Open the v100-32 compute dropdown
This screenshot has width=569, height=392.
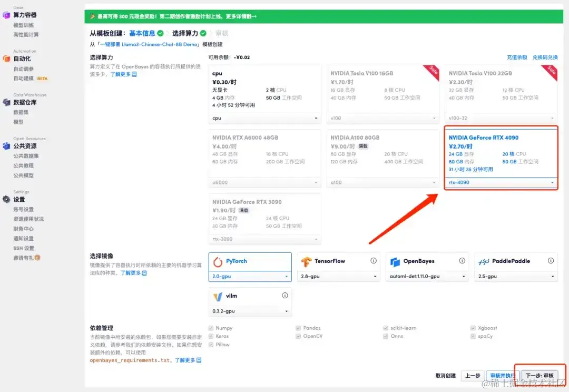[x=501, y=118]
